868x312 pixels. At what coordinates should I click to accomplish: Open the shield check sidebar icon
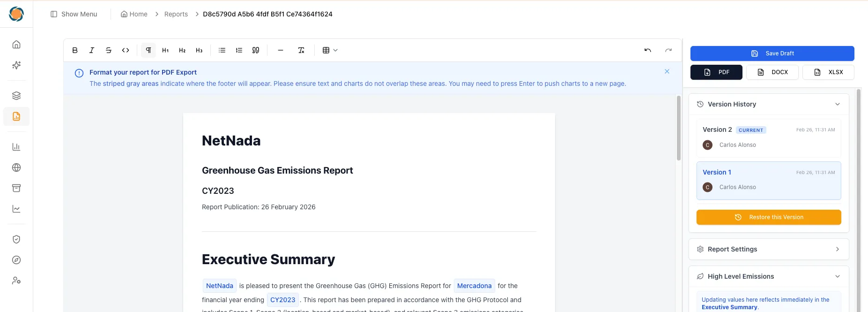coord(16,239)
